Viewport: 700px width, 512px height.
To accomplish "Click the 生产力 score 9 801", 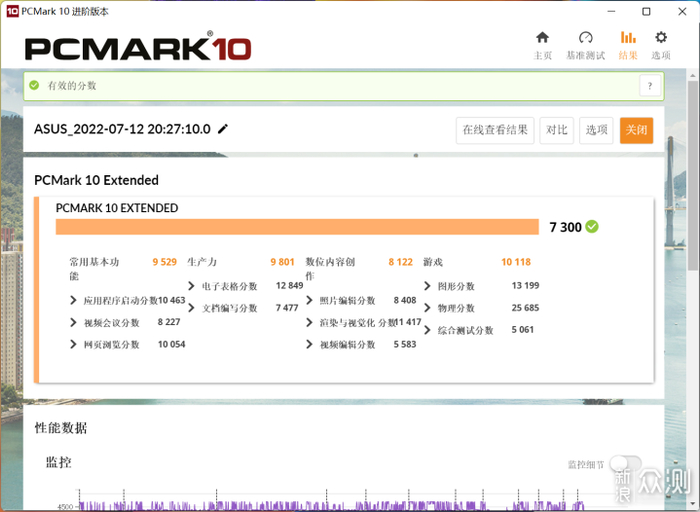I will coord(282,262).
